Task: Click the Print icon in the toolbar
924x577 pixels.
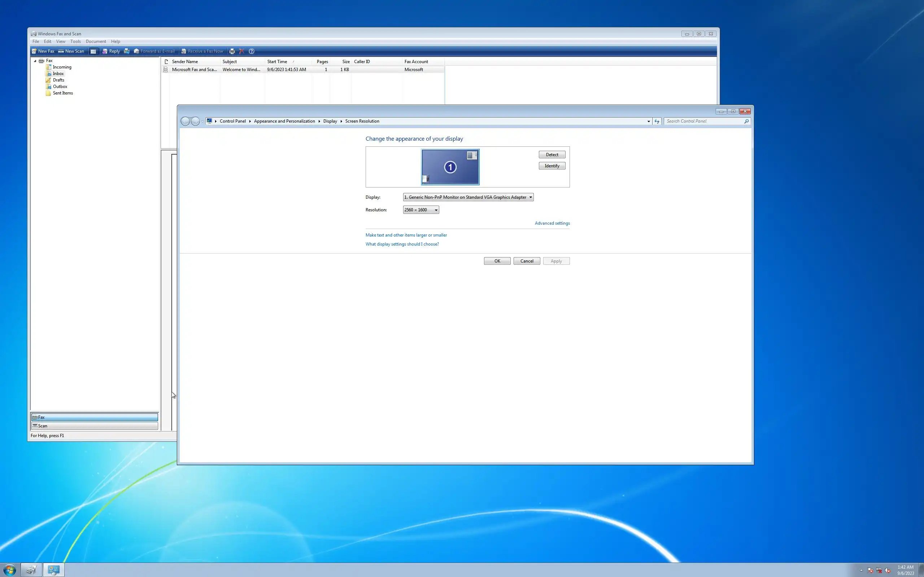Action: tap(232, 51)
